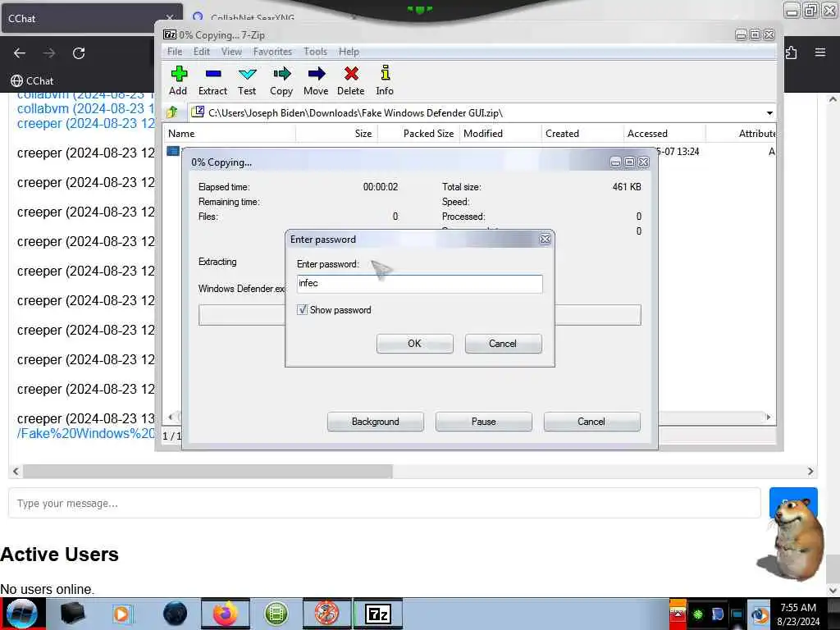840x630 pixels.
Task: Open the browser hamburger menu
Action: click(819, 52)
